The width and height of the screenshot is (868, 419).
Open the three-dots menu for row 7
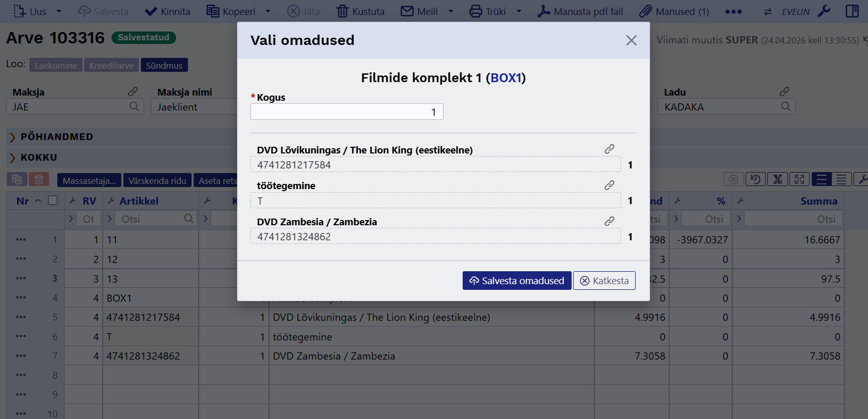[x=21, y=356]
